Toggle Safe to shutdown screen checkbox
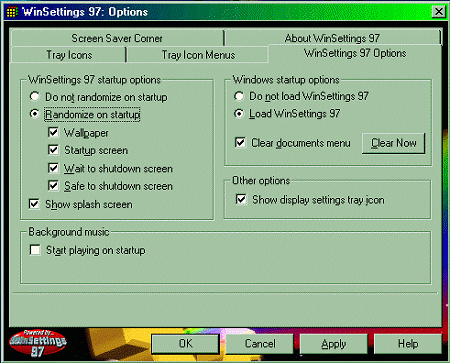 click(53, 186)
